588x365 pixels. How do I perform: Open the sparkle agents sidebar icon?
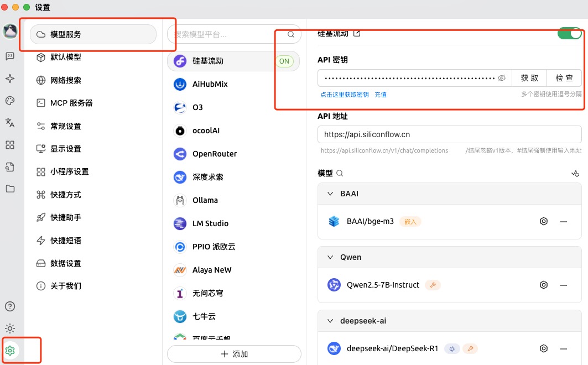pos(10,79)
